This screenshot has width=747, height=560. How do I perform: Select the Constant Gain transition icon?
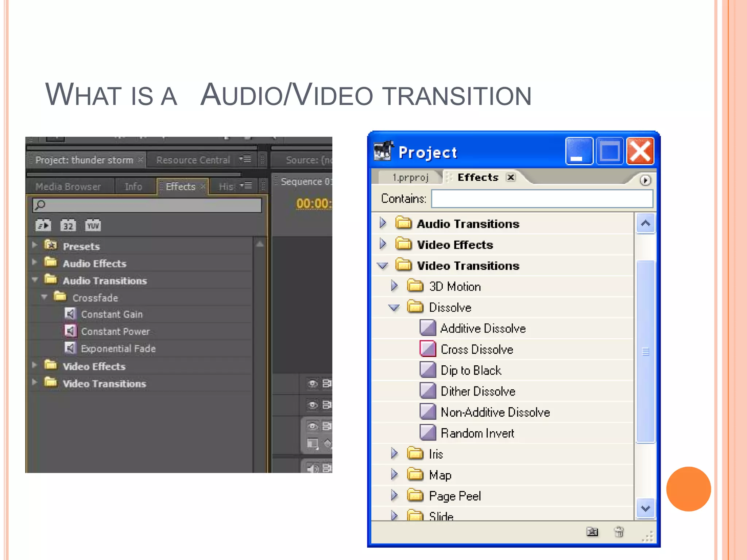[x=70, y=314]
